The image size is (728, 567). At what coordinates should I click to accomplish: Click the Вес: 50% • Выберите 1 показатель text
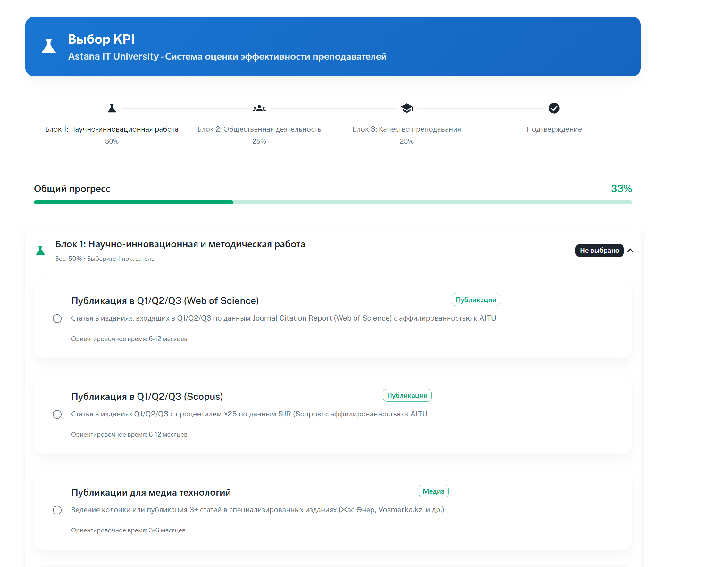click(x=105, y=259)
